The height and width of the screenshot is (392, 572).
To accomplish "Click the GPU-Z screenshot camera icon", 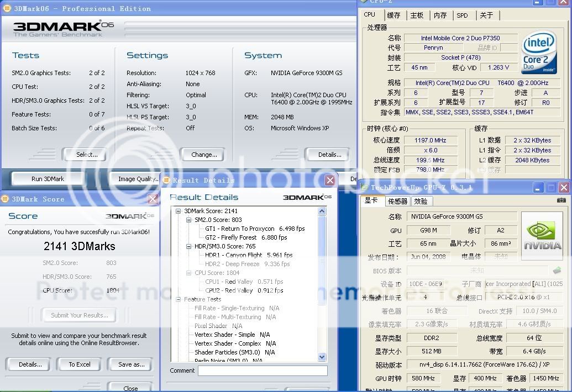I will click(561, 200).
